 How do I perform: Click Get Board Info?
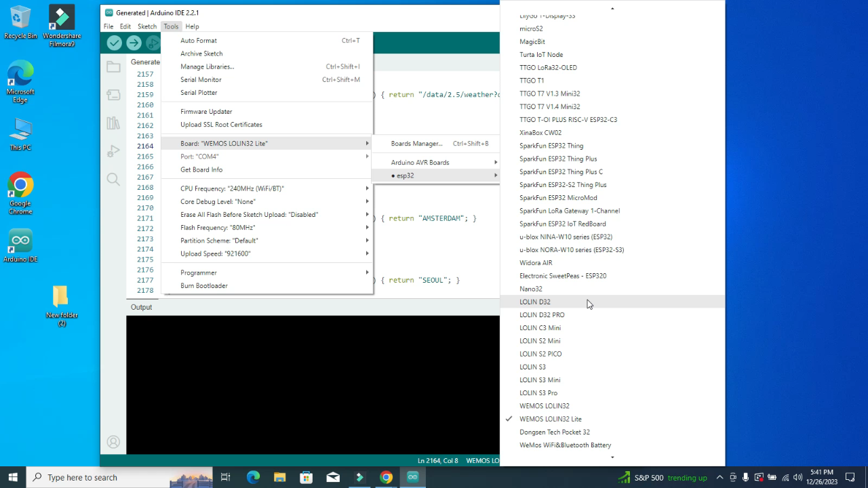[x=267, y=169]
